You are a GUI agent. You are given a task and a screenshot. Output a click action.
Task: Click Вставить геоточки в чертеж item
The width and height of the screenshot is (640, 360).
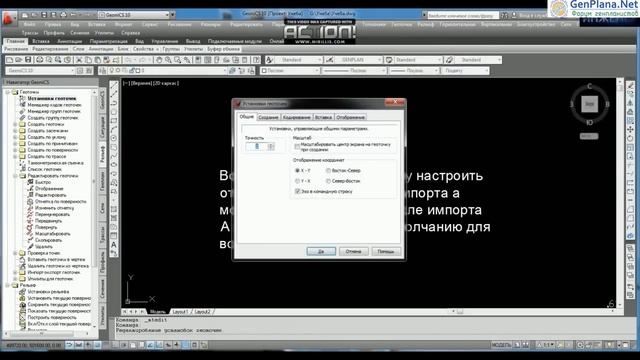(x=56, y=259)
